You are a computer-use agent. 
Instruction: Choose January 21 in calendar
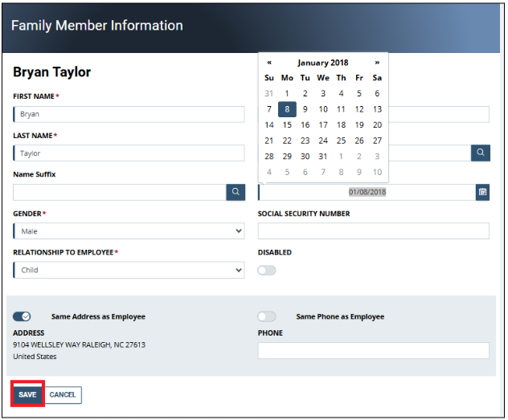click(x=269, y=141)
